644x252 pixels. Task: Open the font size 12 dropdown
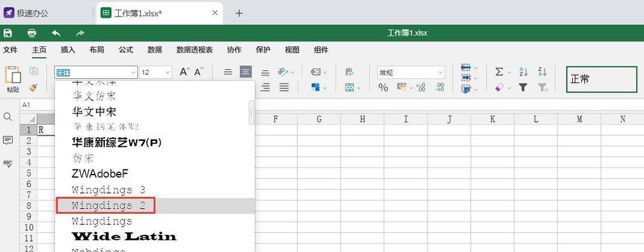[x=168, y=72]
